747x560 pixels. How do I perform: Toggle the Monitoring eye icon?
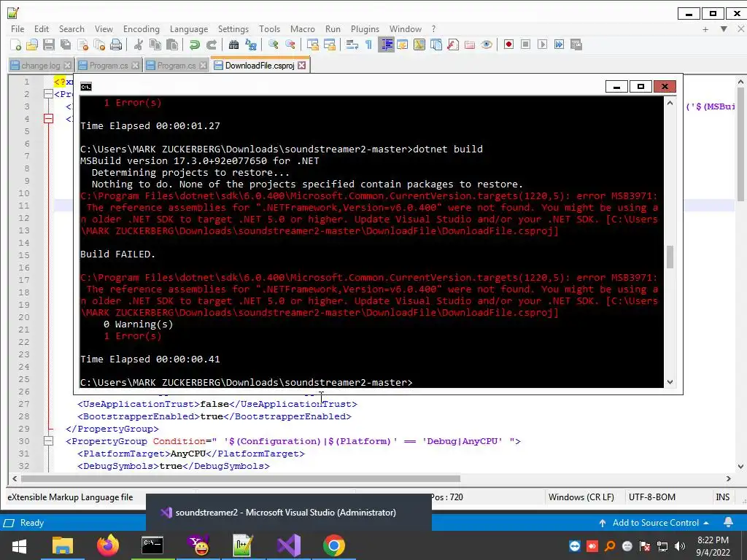click(487, 44)
